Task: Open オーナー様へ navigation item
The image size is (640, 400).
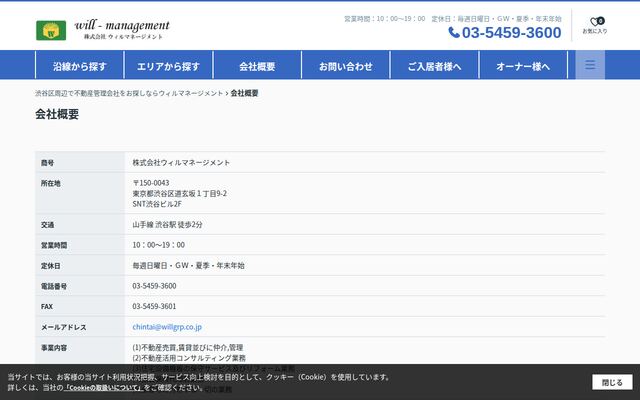Action: [x=523, y=66]
